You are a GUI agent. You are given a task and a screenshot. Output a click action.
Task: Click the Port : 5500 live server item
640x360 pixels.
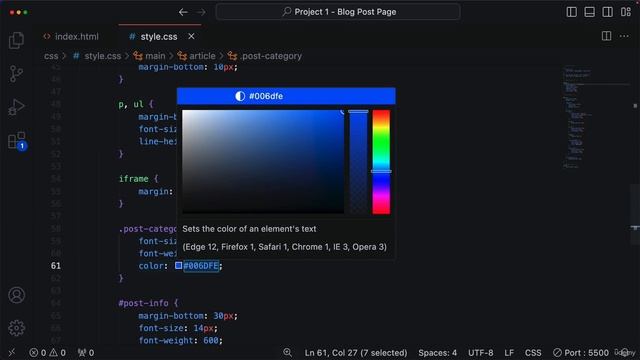[x=581, y=353]
